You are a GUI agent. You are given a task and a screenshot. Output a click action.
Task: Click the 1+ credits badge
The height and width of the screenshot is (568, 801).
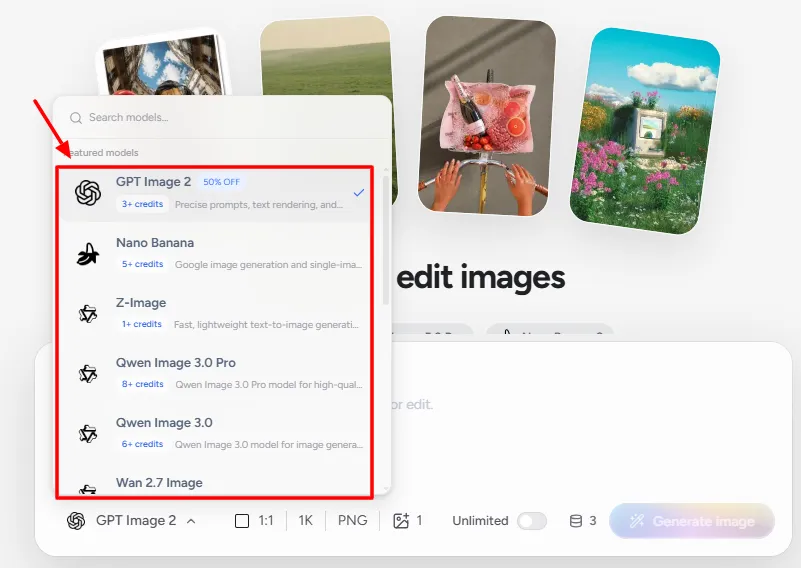(141, 324)
